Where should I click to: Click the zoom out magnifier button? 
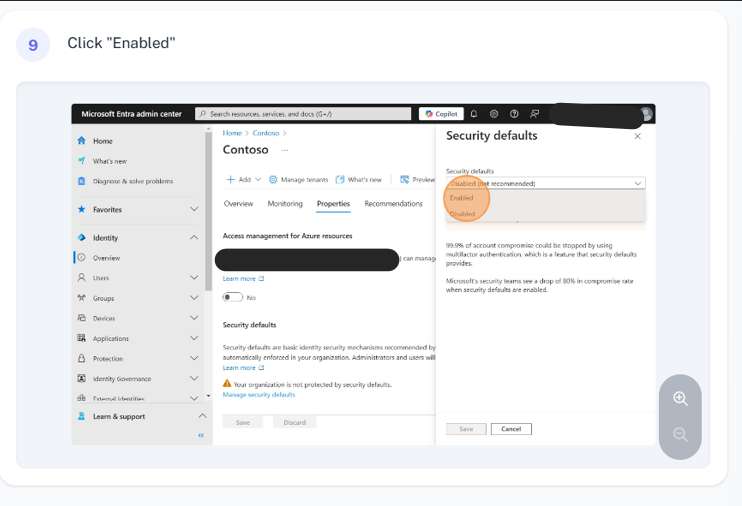pos(680,434)
